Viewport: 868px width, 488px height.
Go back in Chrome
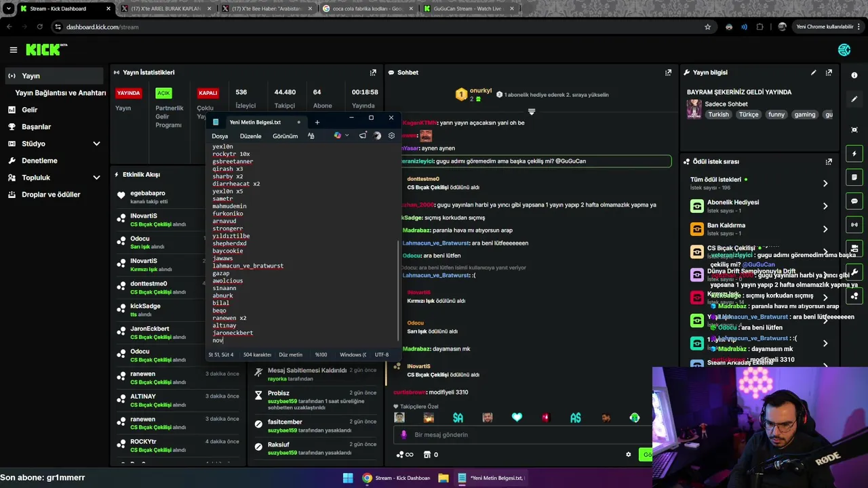point(9,27)
